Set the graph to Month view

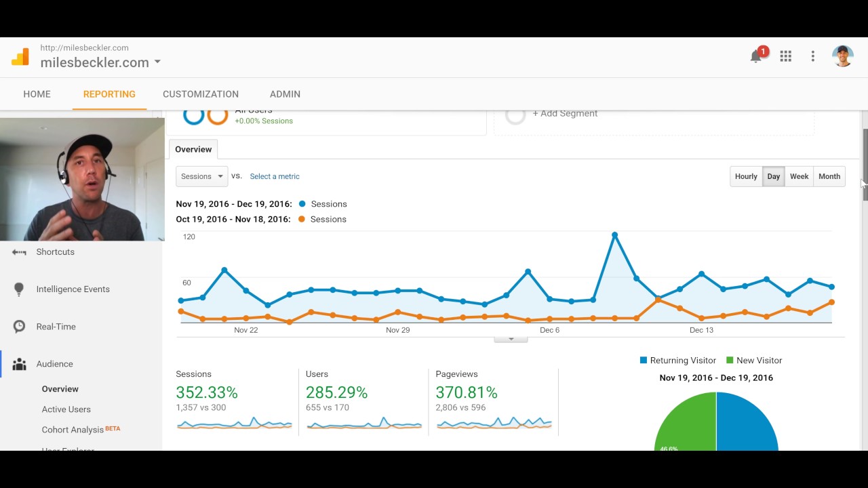tap(829, 176)
